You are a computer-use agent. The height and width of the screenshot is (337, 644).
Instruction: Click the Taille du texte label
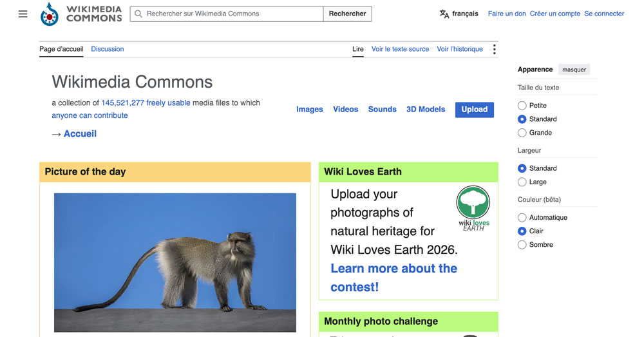pyautogui.click(x=538, y=88)
